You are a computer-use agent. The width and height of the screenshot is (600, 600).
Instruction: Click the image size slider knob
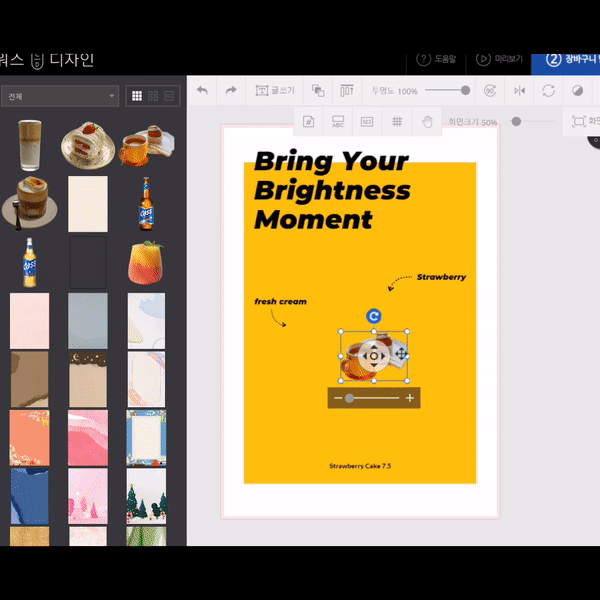pos(349,398)
